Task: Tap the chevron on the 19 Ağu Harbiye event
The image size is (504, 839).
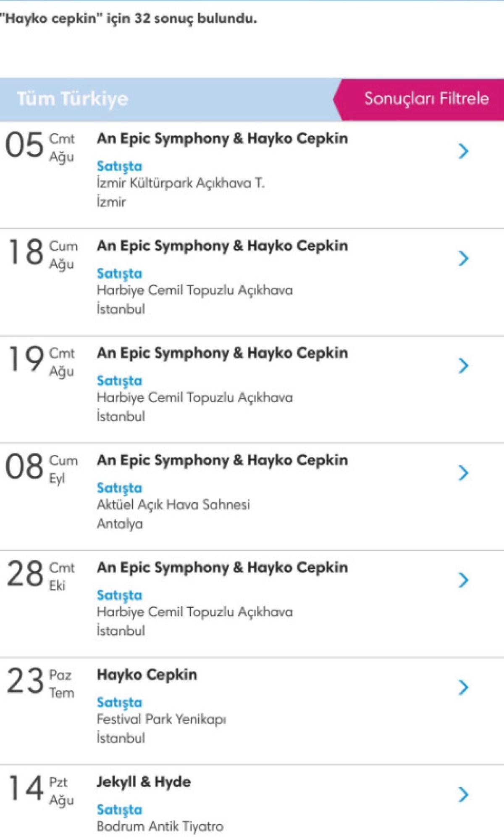Action: [x=463, y=365]
